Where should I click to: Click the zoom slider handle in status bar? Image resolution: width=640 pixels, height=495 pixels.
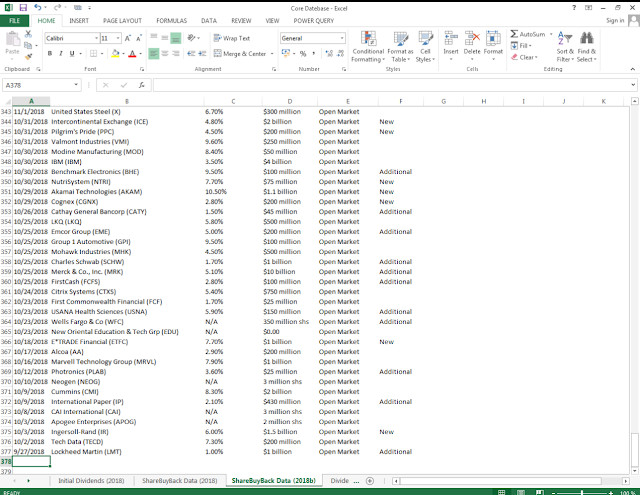pyautogui.click(x=582, y=493)
